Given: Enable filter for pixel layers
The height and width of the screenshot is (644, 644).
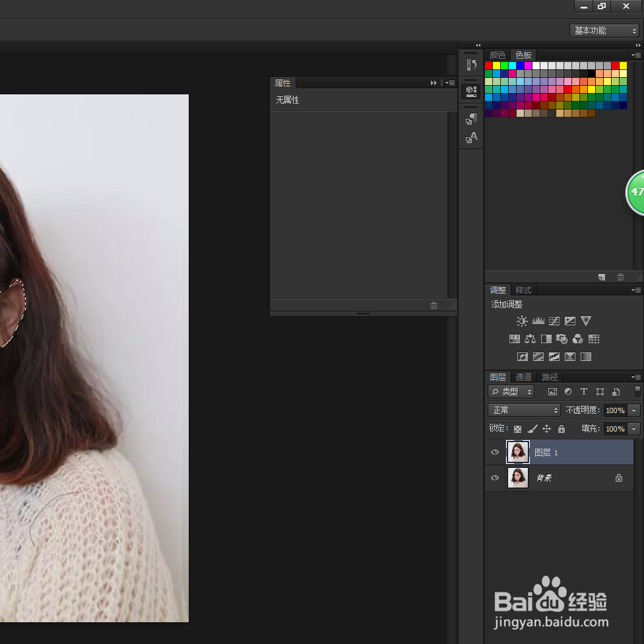Looking at the screenshot, I should 553,392.
